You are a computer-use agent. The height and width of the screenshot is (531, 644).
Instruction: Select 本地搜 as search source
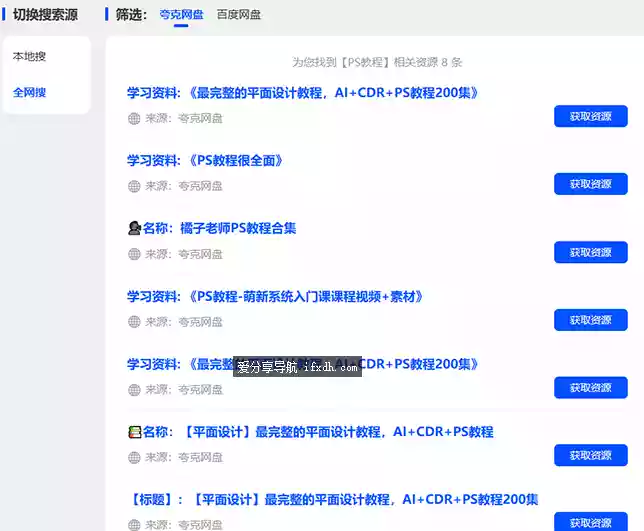29,56
